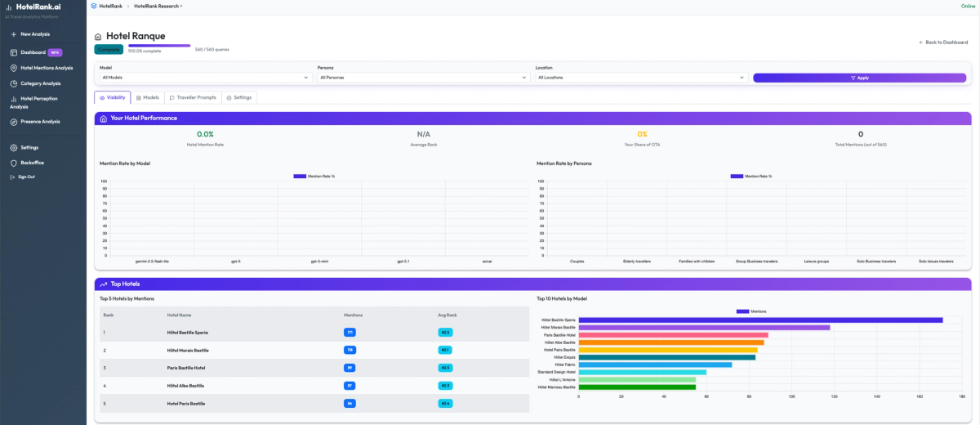The width and height of the screenshot is (980, 425).
Task: Click the Apply filters button
Action: tap(859, 78)
